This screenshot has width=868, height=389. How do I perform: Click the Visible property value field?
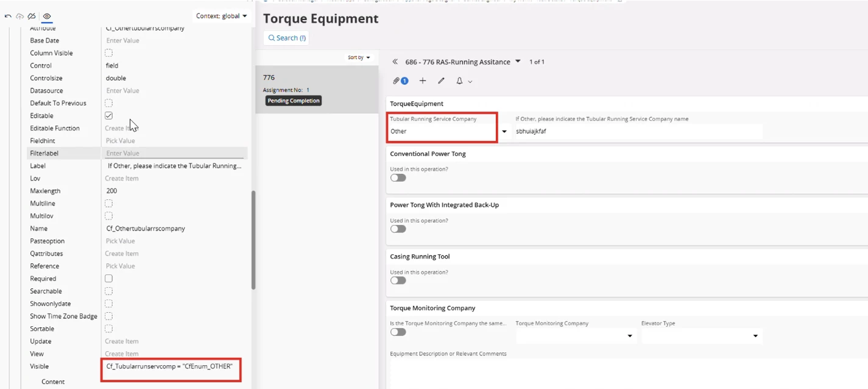[171, 366]
